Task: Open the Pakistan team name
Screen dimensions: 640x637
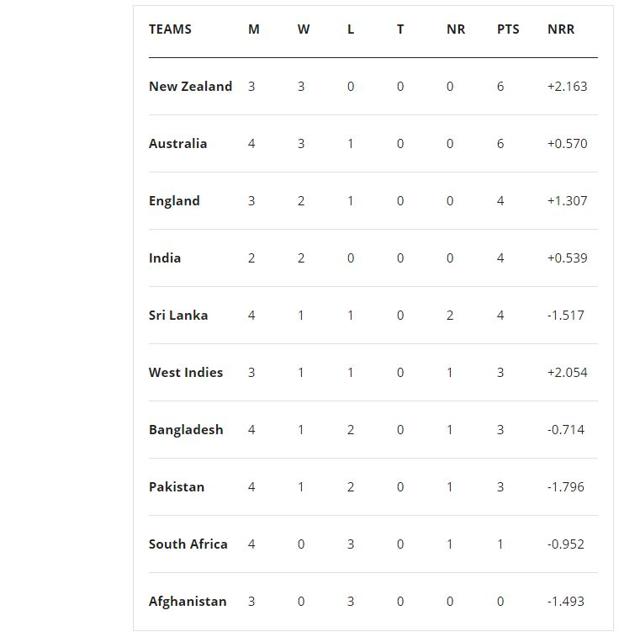Action: [x=176, y=487]
